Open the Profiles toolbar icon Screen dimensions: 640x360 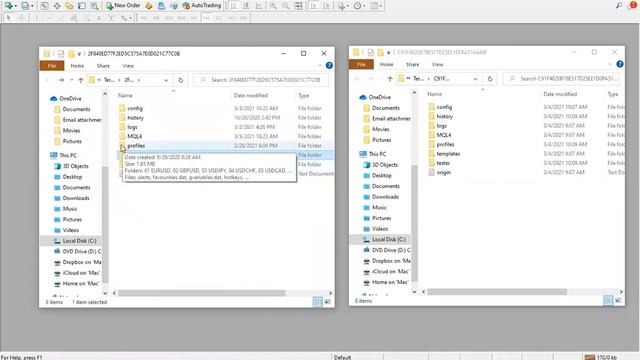[25, 6]
